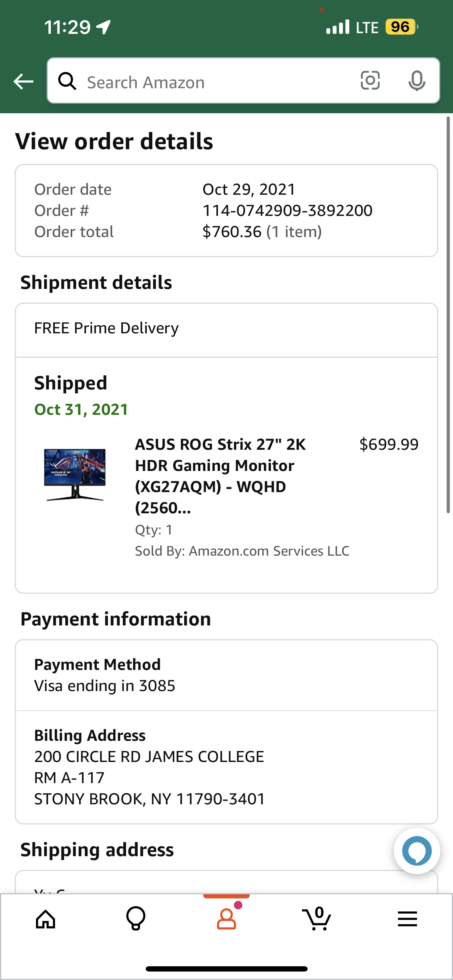
Task: Tap the microphone voice search icon
Action: coord(417,81)
